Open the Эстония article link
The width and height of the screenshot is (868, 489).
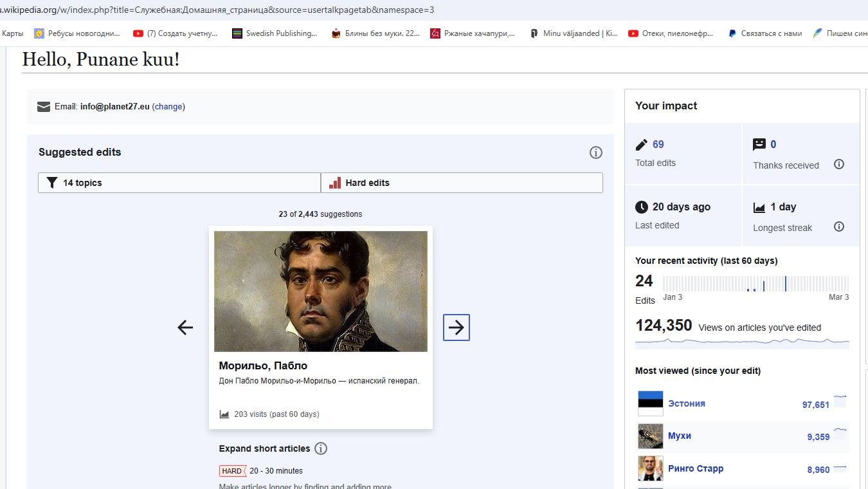coord(686,403)
